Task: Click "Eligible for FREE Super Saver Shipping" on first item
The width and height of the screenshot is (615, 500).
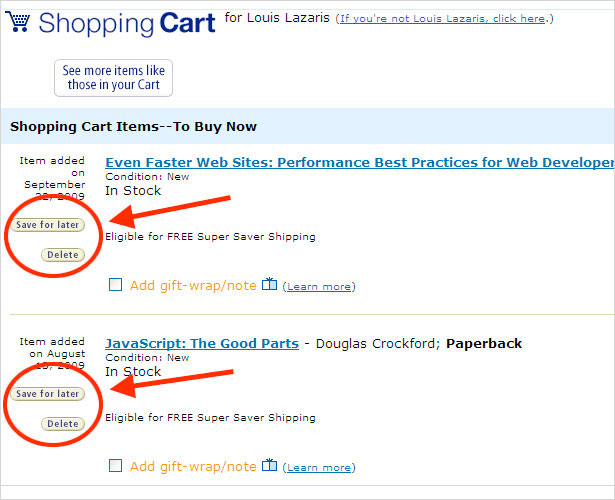Action: [x=210, y=237]
